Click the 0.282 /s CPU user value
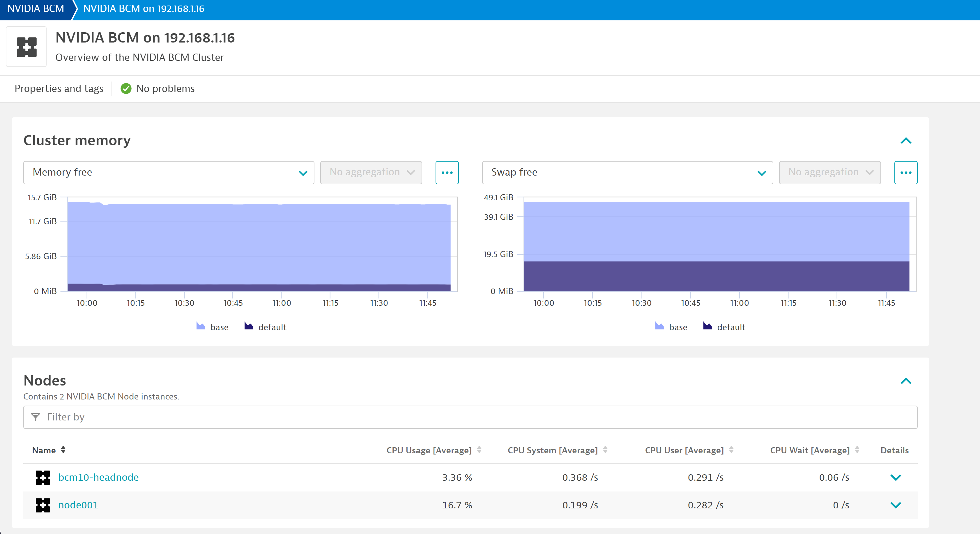The height and width of the screenshot is (534, 980). click(x=706, y=505)
